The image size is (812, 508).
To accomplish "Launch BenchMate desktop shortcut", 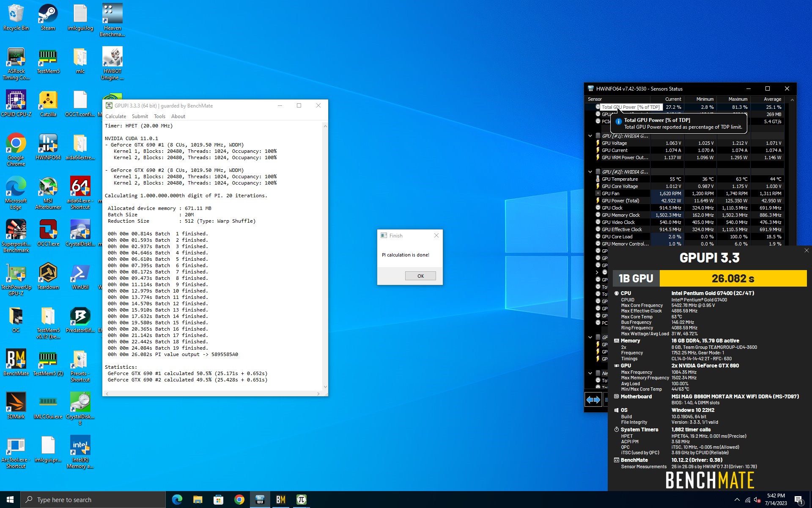I will pyautogui.click(x=16, y=362).
